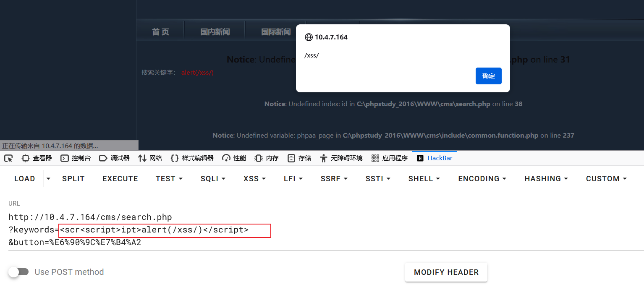Screen dimensions: 644x295
Task: Open the Console (控制台) panel
Action: (x=76, y=158)
